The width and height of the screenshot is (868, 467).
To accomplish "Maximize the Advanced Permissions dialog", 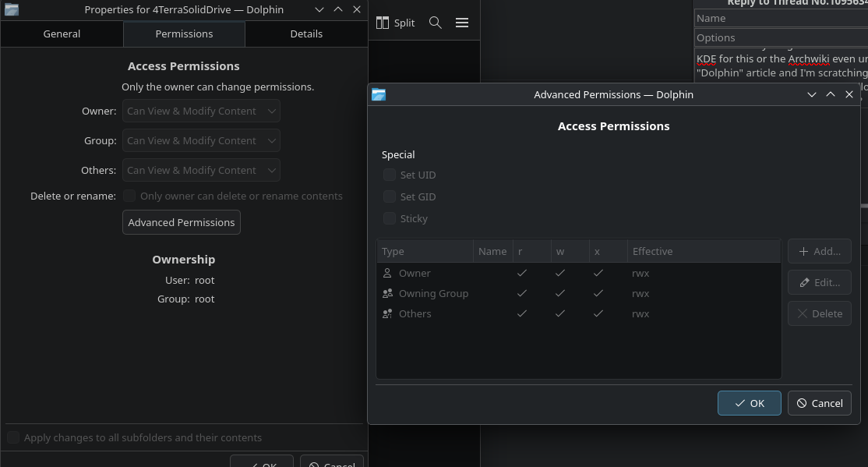I will pyautogui.click(x=831, y=95).
